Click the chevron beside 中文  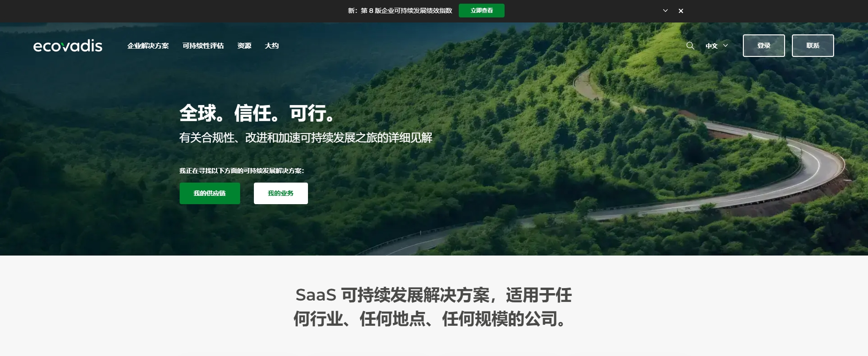coord(725,45)
